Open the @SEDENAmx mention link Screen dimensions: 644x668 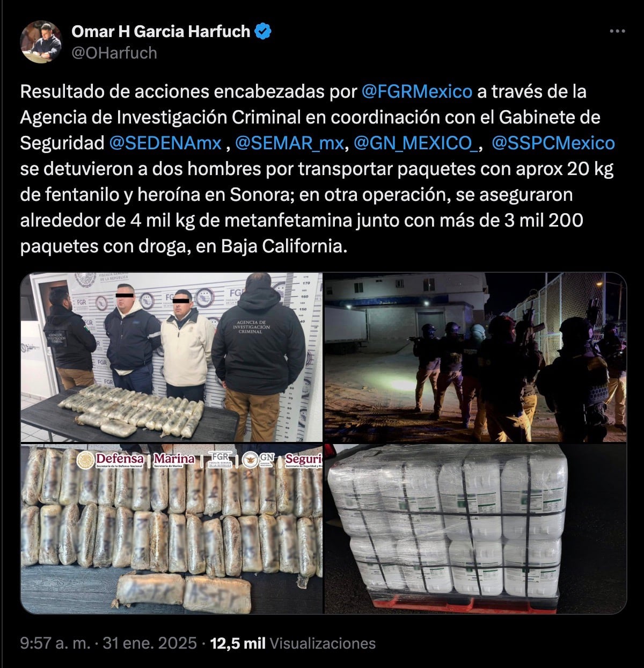165,143
